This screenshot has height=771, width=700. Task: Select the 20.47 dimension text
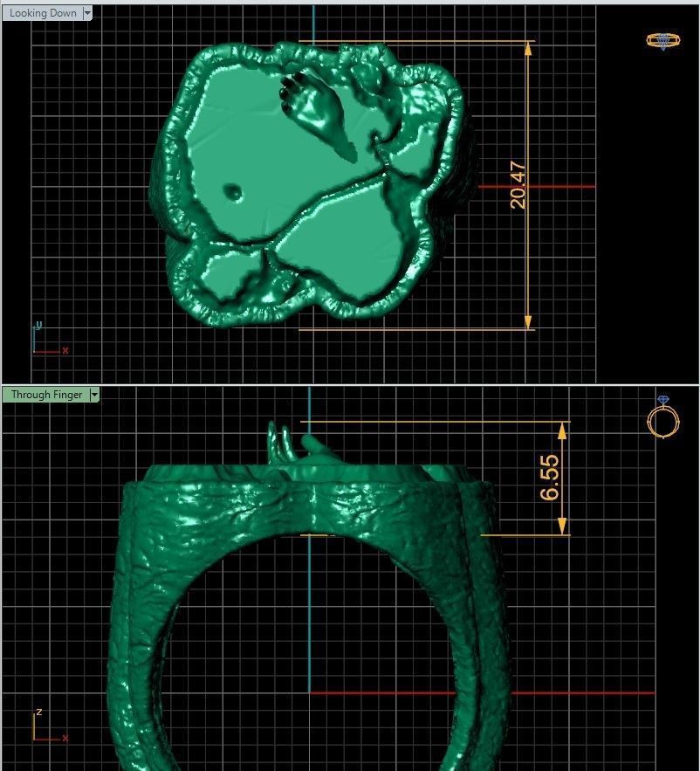[518, 185]
